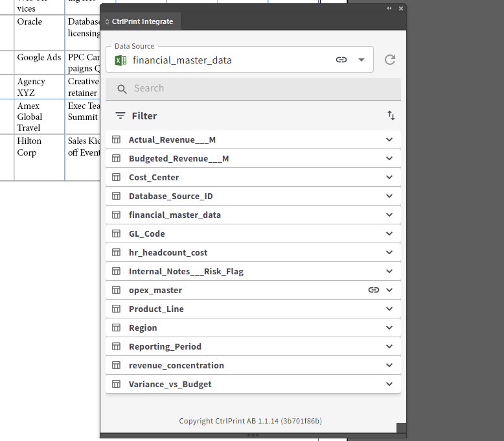Click the refresh data source icon
Viewport: 504px width, 441px height.
click(x=390, y=60)
